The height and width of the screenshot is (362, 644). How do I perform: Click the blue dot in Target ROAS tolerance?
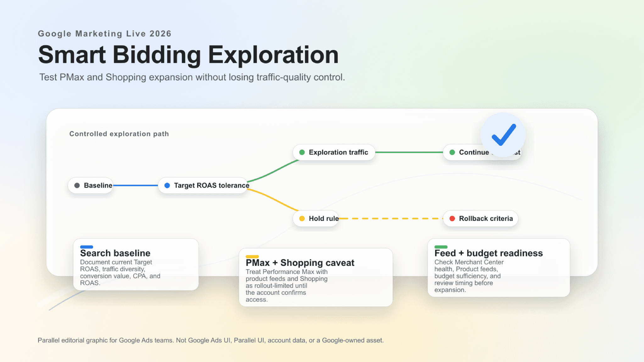tap(167, 185)
